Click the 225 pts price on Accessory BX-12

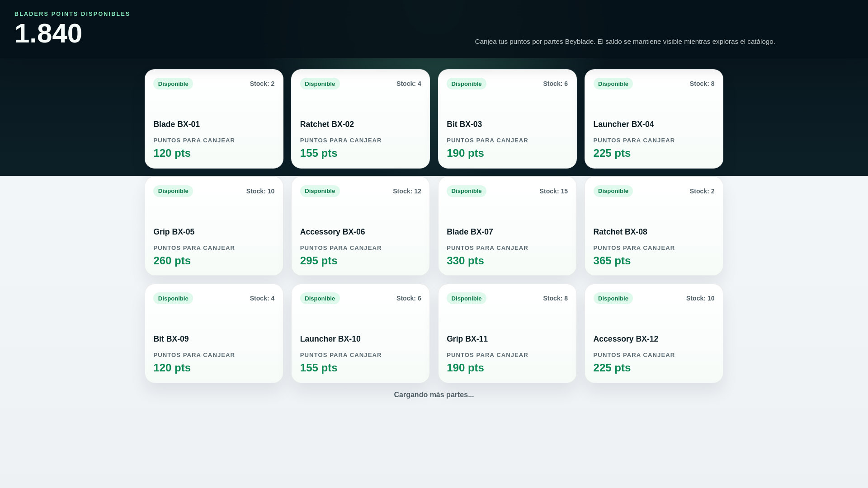click(x=612, y=368)
